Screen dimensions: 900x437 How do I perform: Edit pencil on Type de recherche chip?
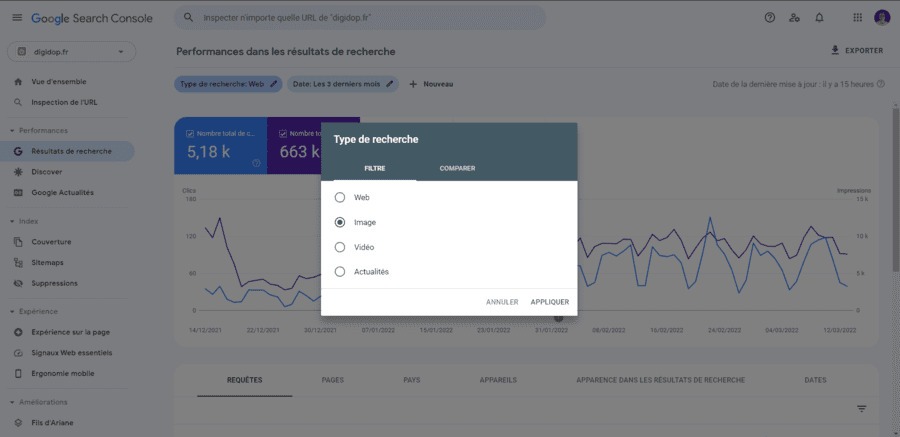point(273,84)
